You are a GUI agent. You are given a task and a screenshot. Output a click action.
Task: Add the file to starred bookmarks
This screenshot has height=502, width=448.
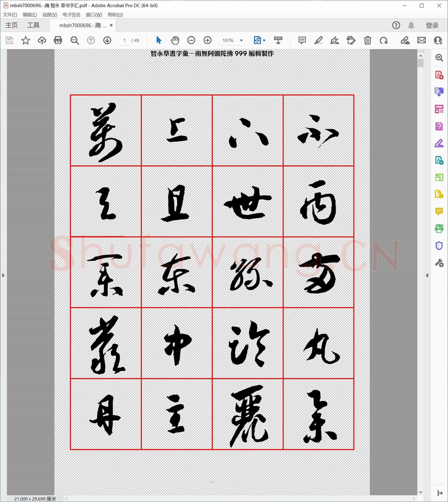point(26,40)
